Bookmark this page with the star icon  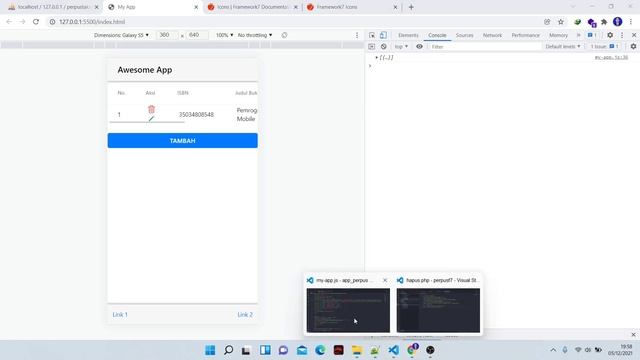561,22
